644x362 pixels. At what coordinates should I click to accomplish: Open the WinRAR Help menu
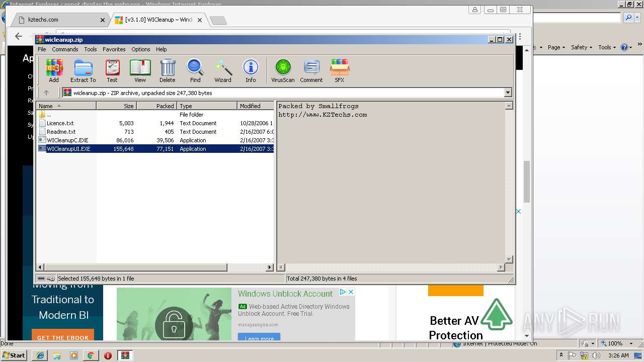click(161, 49)
